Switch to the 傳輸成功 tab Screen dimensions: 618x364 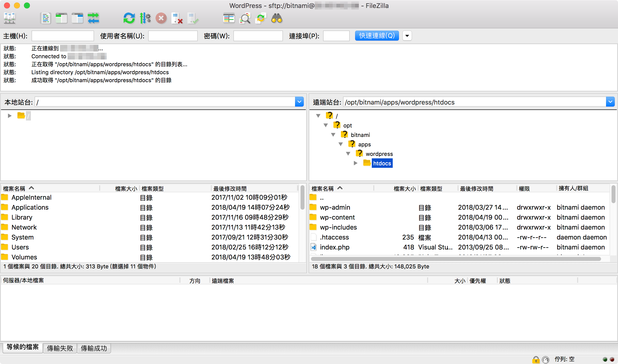pos(94,348)
